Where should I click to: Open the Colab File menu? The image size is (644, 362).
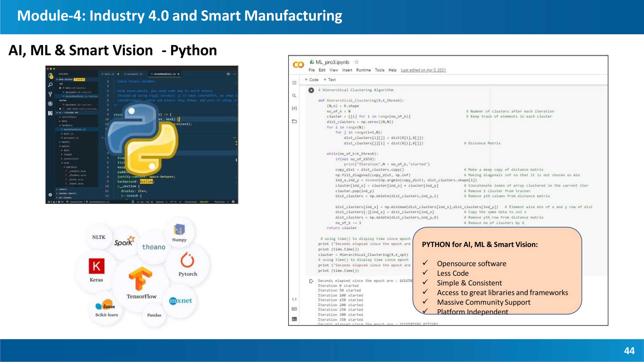(x=311, y=70)
